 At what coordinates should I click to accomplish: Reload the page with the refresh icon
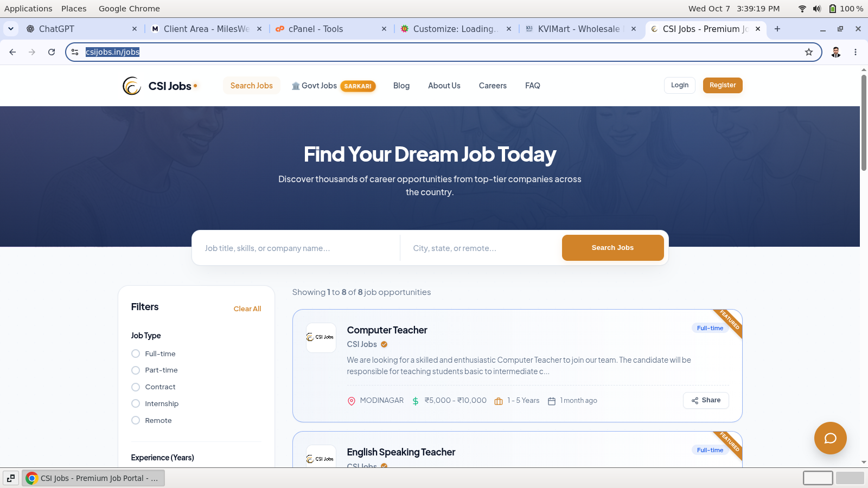point(52,52)
